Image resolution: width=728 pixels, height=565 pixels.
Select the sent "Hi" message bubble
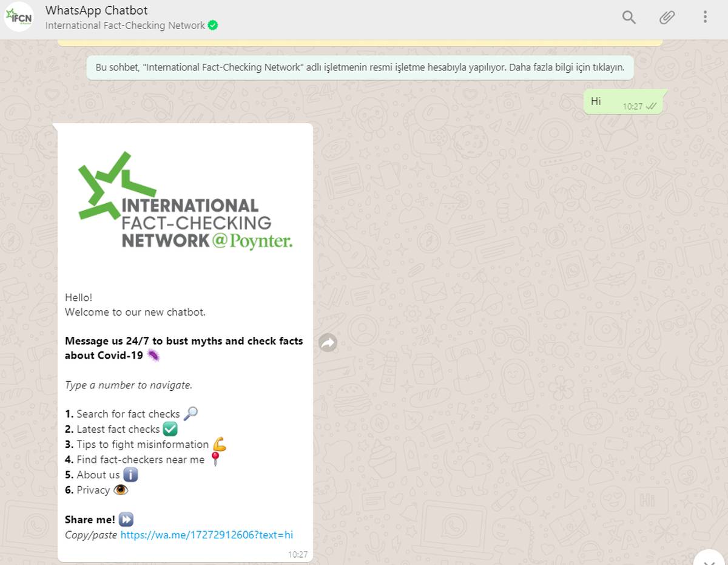pyautogui.click(x=624, y=102)
